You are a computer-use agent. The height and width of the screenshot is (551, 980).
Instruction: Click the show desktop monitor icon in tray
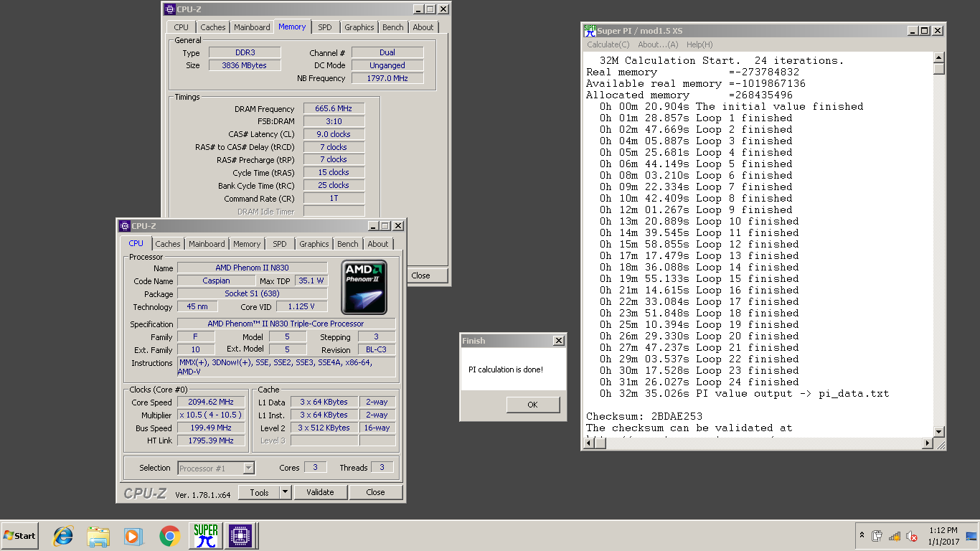click(x=971, y=536)
